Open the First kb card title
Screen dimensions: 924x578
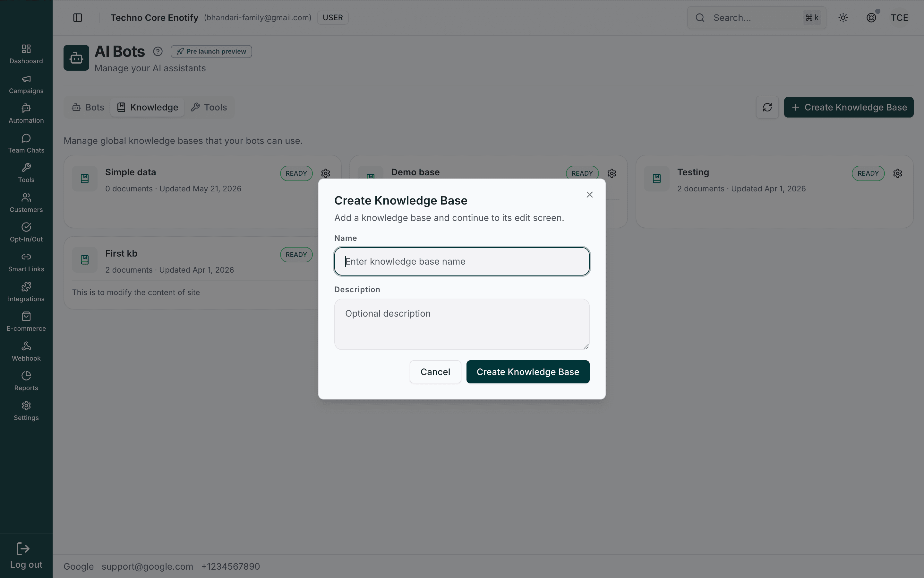[x=121, y=253]
